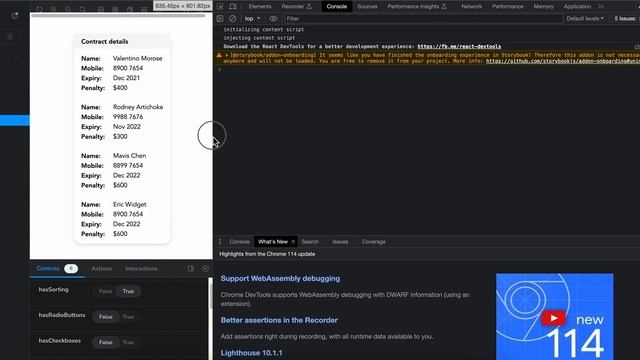Open the Application tab
Image resolution: width=640 pixels, height=360 pixels.
577,7
